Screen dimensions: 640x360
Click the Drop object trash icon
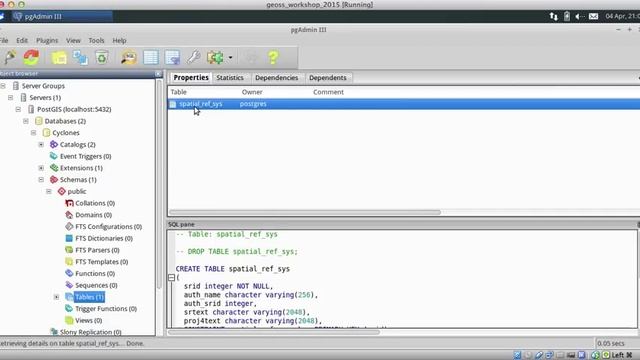pos(102,58)
